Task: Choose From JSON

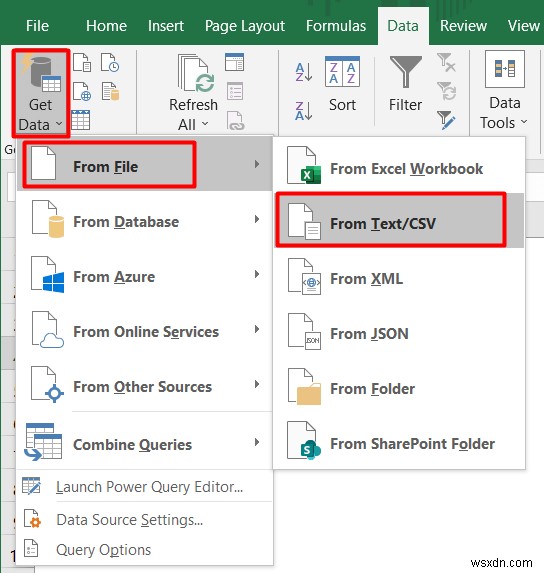Action: pyautogui.click(x=399, y=332)
